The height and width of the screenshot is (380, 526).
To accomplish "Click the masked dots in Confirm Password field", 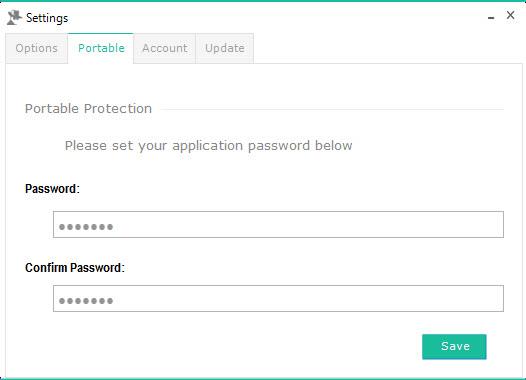I will click(86, 301).
